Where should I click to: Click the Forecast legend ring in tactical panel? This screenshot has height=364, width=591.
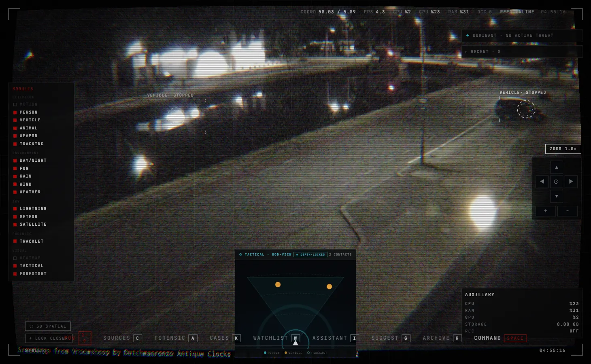(x=308, y=353)
